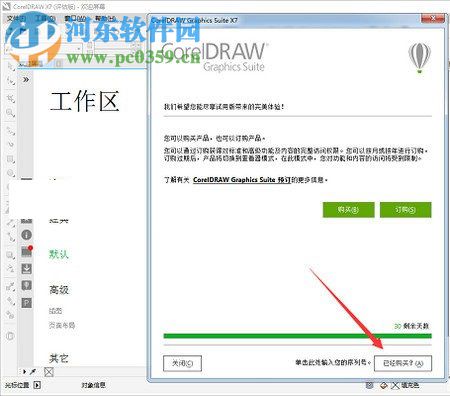This screenshot has width=450, height=396.
Task: Select the Rectangle tool
Action: pyautogui.click(x=11, y=159)
